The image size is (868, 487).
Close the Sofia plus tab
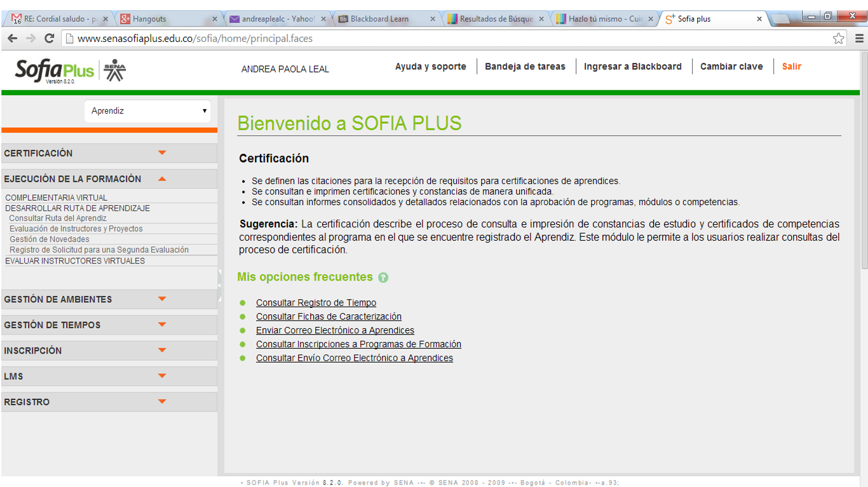point(759,19)
